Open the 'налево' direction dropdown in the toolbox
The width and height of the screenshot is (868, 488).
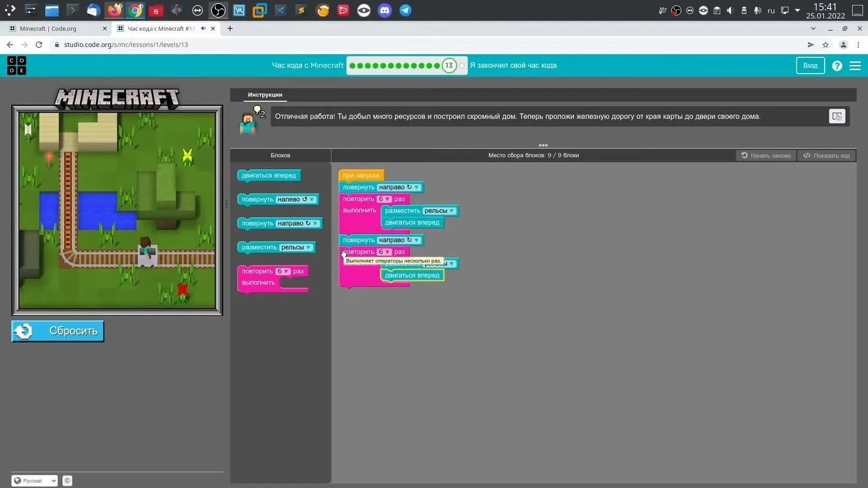click(295, 199)
